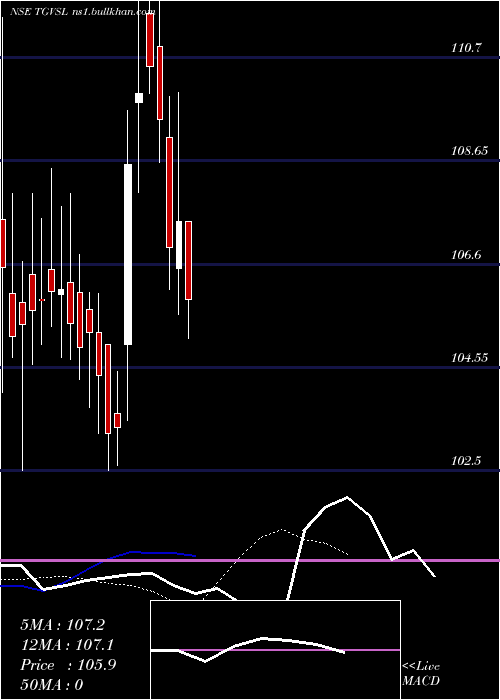Click the 12MA : 107.1 value
The width and height of the screenshot is (500, 700).
[x=67, y=645]
